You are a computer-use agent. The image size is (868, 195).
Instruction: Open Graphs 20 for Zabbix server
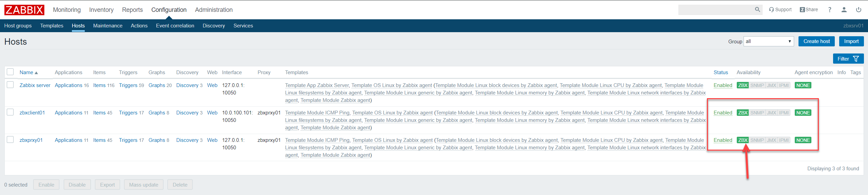157,85
